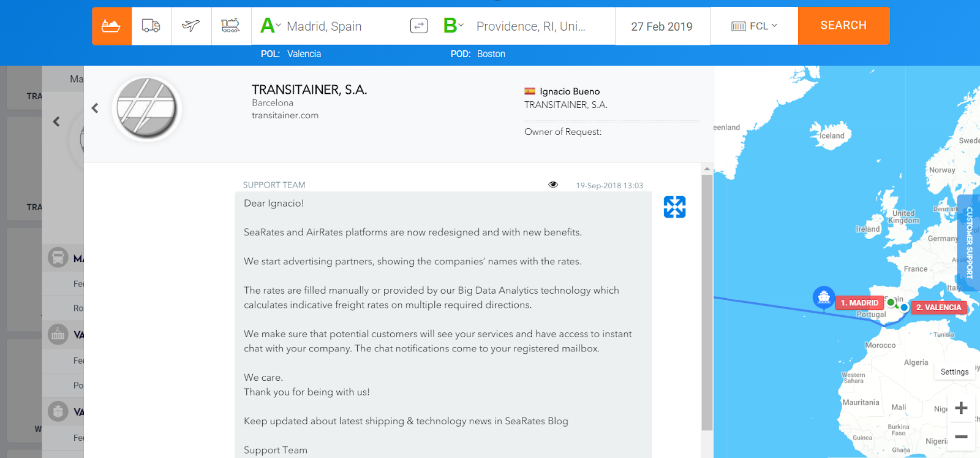Click the United Kingdom label on the map
Image resolution: width=980 pixels, height=458 pixels.
[903, 217]
